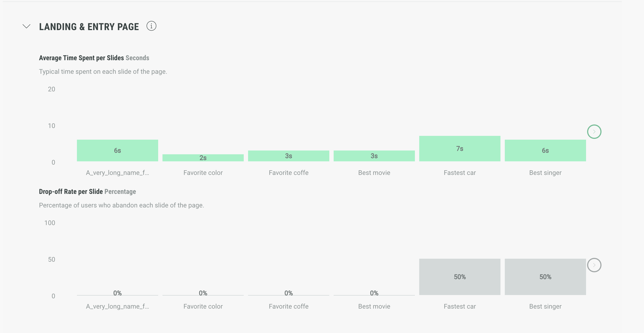Click the 6s bar for A_very_long_name slide
Screen dimensions: 644x333
(x=118, y=151)
